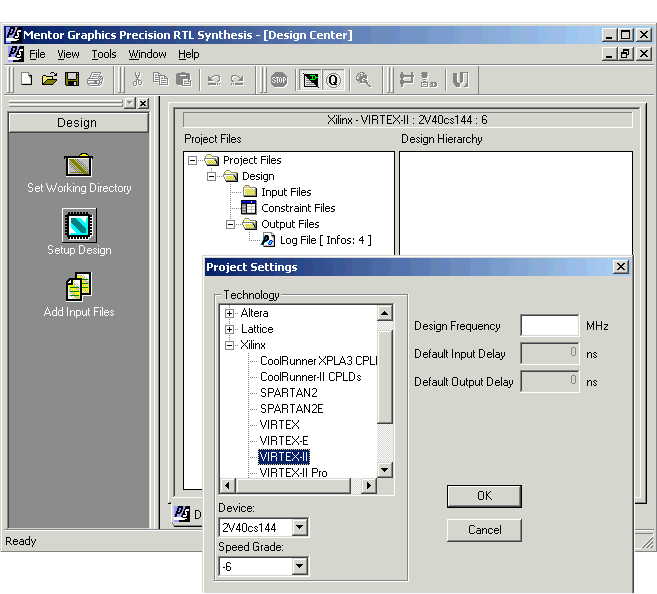Select VIRTEX technology item
This screenshot has height=594, width=657.
tap(279, 424)
